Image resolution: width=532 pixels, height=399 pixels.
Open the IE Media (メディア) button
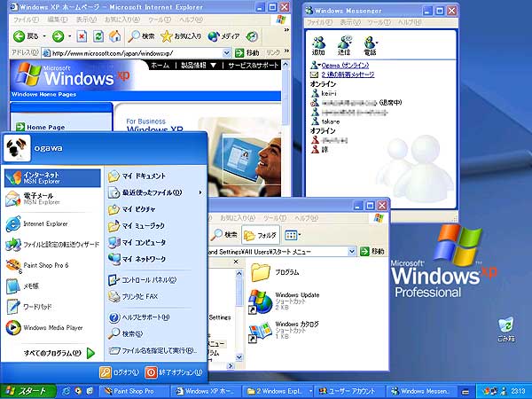tap(224, 36)
